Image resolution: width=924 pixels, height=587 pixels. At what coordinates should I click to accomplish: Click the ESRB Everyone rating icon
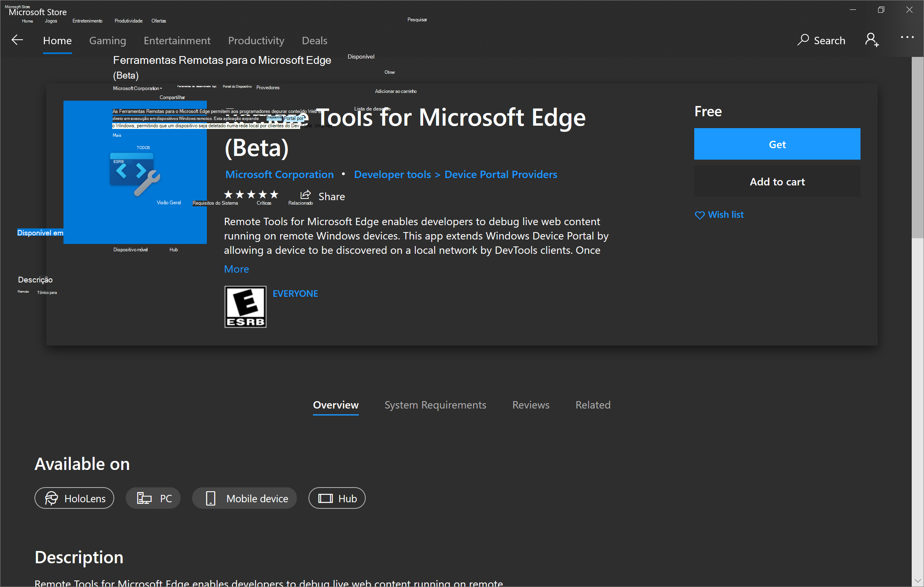(245, 307)
